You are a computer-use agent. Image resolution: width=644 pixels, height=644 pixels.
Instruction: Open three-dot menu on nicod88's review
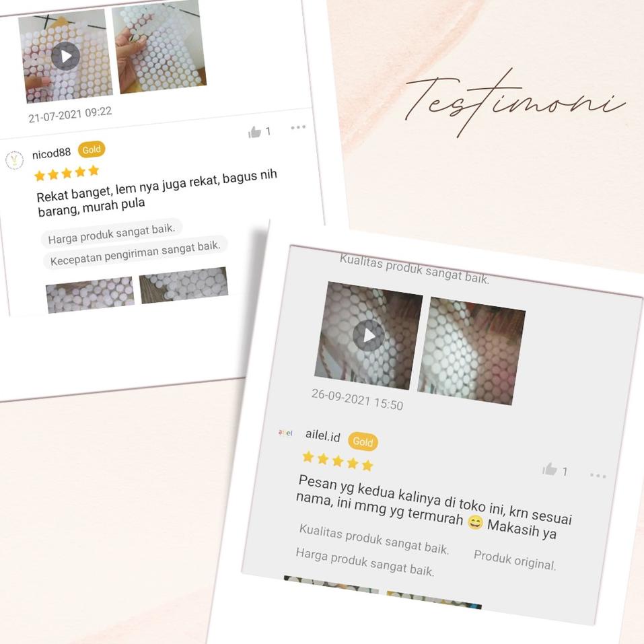click(298, 127)
